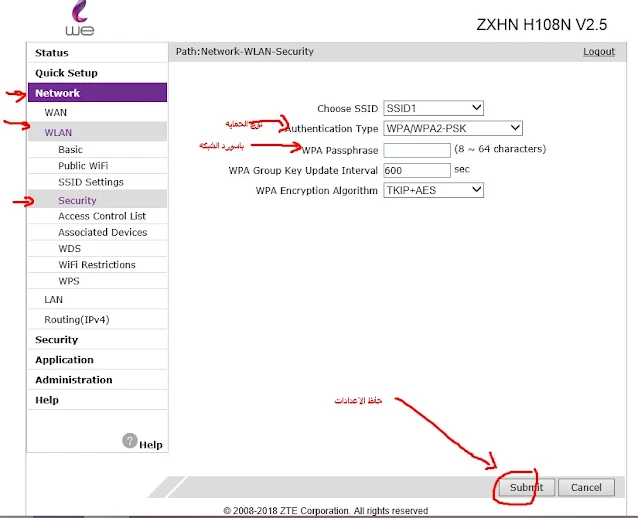Focus the WPA Passphrase field
The height and width of the screenshot is (518, 638).
click(417, 150)
